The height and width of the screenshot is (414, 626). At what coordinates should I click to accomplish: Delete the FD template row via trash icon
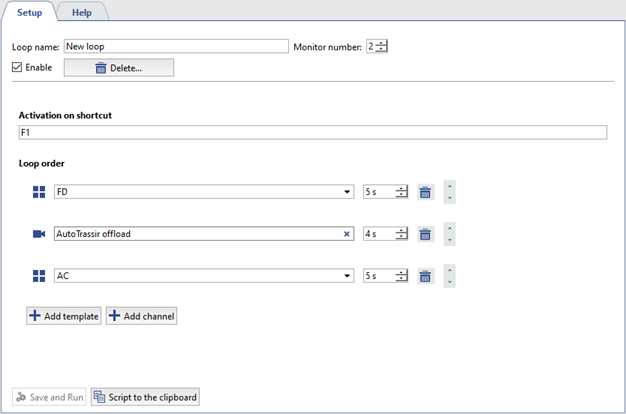click(425, 192)
